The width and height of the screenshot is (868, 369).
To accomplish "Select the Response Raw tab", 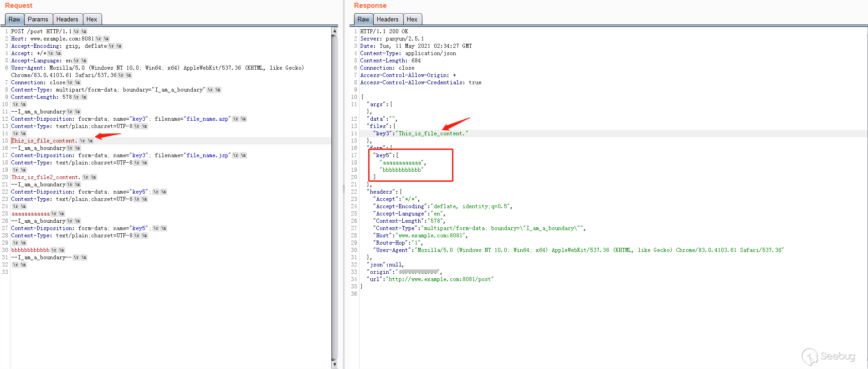I will 363,19.
